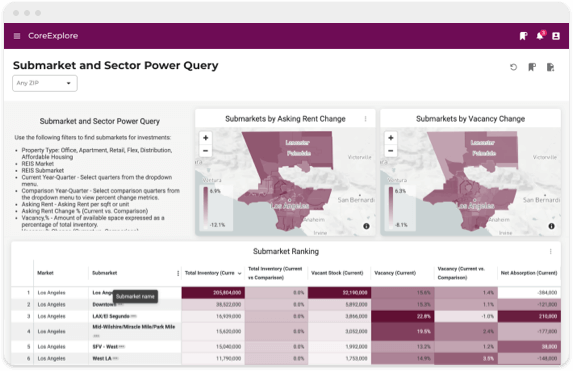
Task: Click Vacant Stock (Current) column header
Action: (x=337, y=273)
